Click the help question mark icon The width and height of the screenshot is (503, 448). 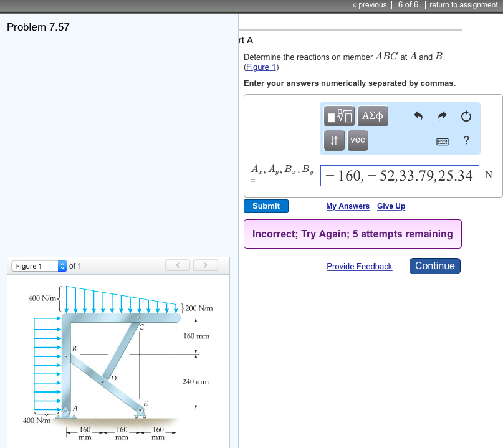pyautogui.click(x=466, y=141)
